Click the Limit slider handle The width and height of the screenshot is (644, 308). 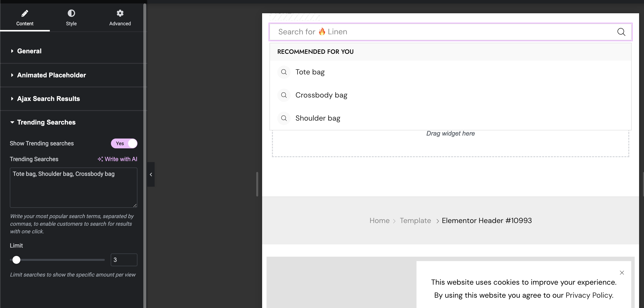[16, 260]
